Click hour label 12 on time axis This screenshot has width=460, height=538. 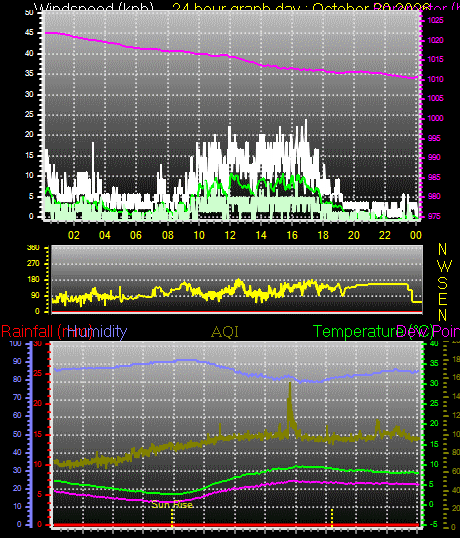click(x=230, y=235)
